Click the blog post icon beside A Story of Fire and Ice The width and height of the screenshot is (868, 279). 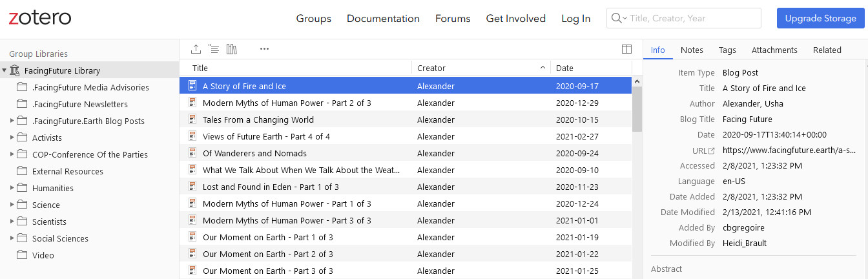(192, 85)
